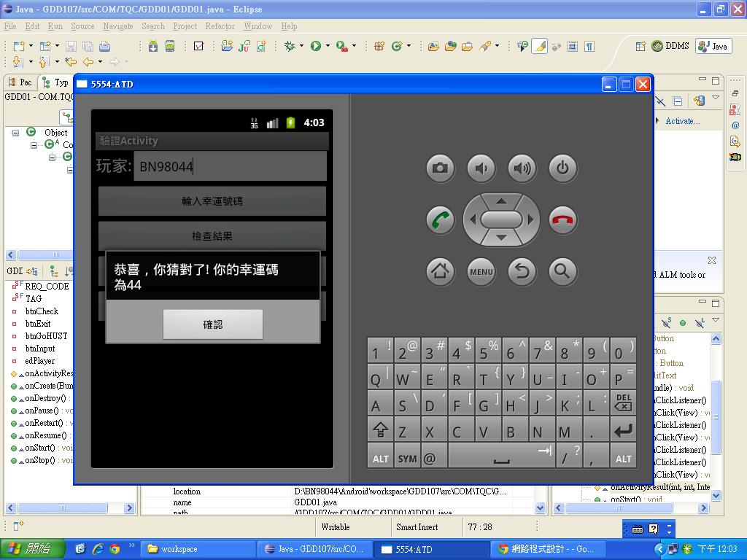Toggle the keyboard SYM key

[407, 458]
